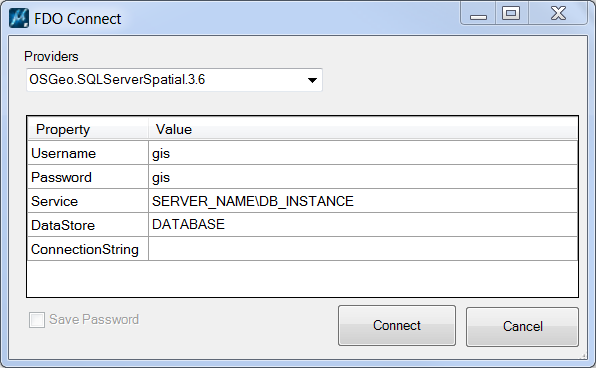Click the FDO Connect application icon
The height and width of the screenshot is (368, 596).
[19, 18]
